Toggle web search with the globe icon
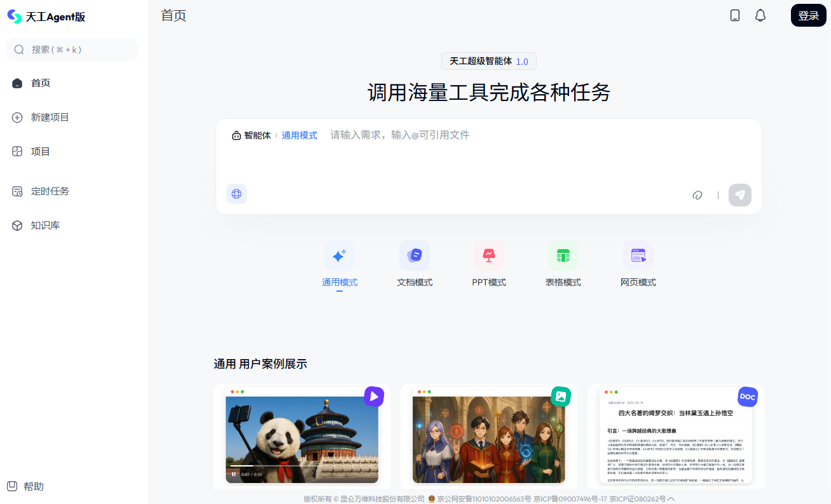Image resolution: width=831 pixels, height=504 pixels. click(x=237, y=194)
